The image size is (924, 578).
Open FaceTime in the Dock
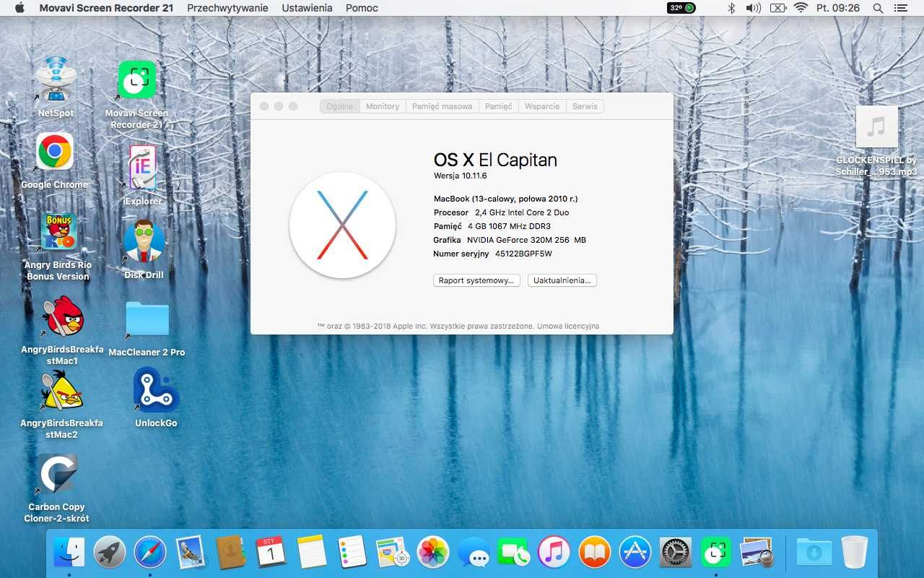[514, 553]
